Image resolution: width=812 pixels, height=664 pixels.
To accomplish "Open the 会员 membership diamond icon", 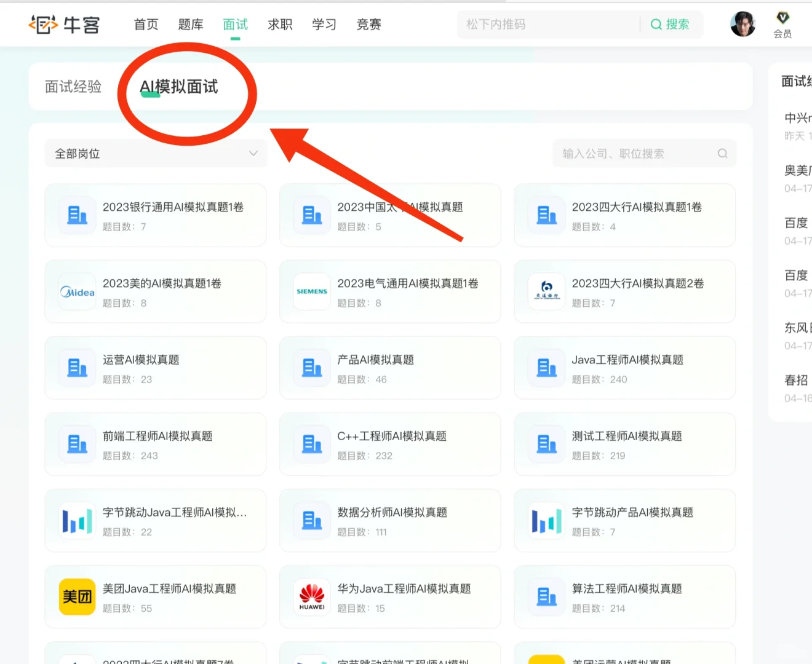I will pos(782,18).
